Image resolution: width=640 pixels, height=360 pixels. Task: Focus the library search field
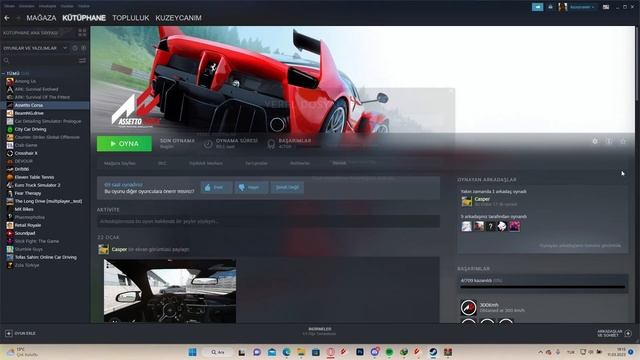[40, 60]
